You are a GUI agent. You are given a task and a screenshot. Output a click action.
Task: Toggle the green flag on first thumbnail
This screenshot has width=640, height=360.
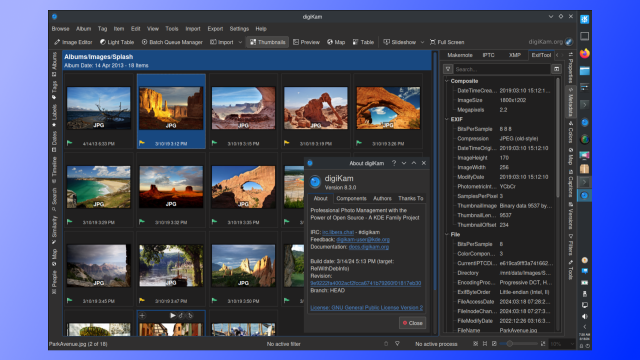click(x=69, y=143)
